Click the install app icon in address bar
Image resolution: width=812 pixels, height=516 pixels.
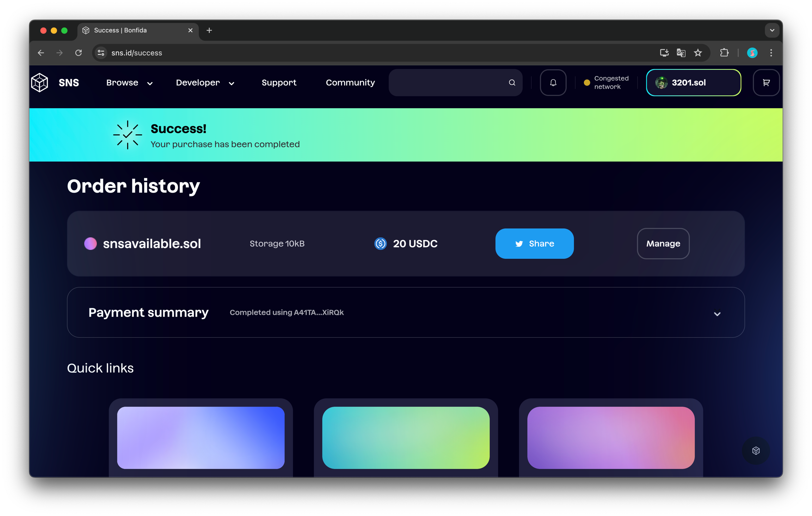(664, 53)
